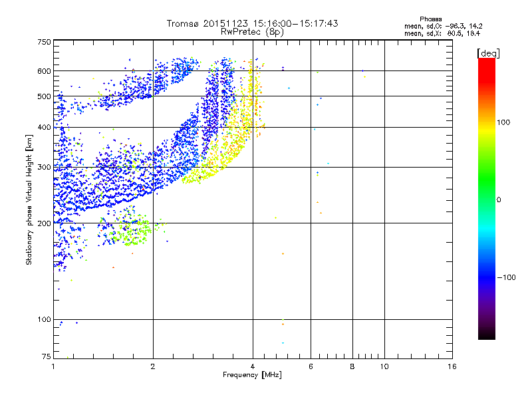
Task: Click the "16" frequency axis label
Action: point(452,366)
